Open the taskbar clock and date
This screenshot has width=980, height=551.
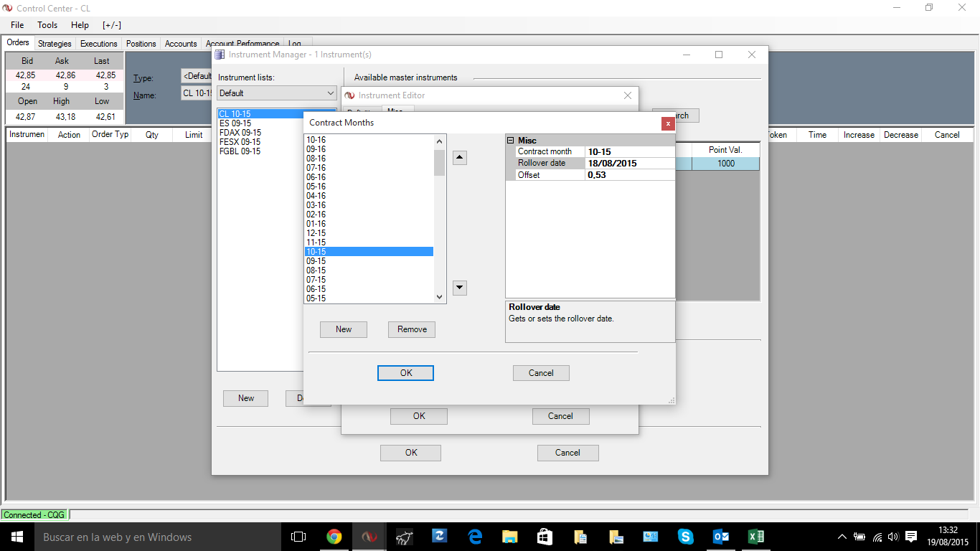948,537
